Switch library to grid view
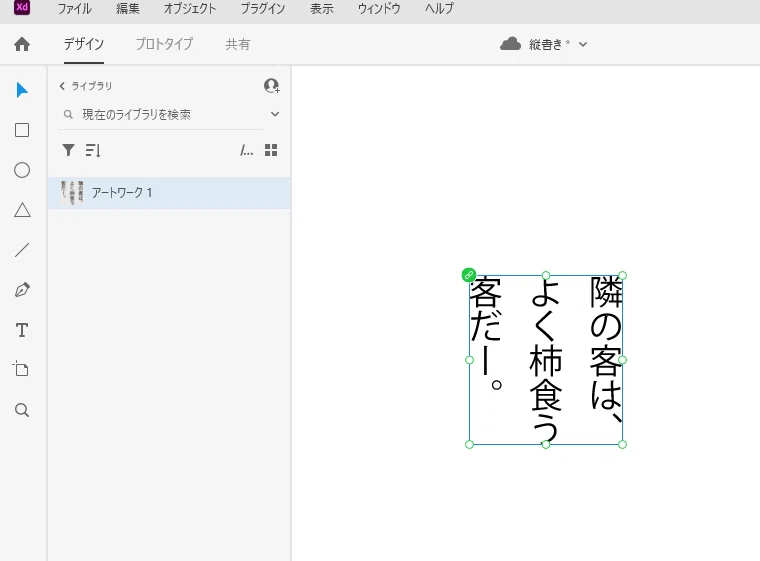 [271, 150]
